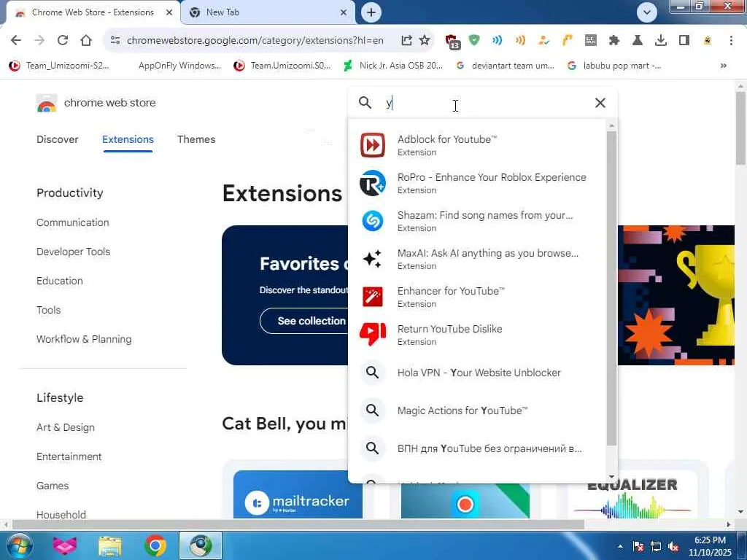Click the See collection button
The width and height of the screenshot is (747, 560).
point(305,321)
